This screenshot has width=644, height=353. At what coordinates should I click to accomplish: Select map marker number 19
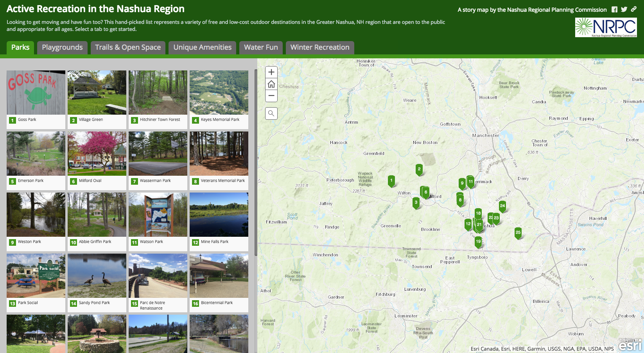[478, 242]
